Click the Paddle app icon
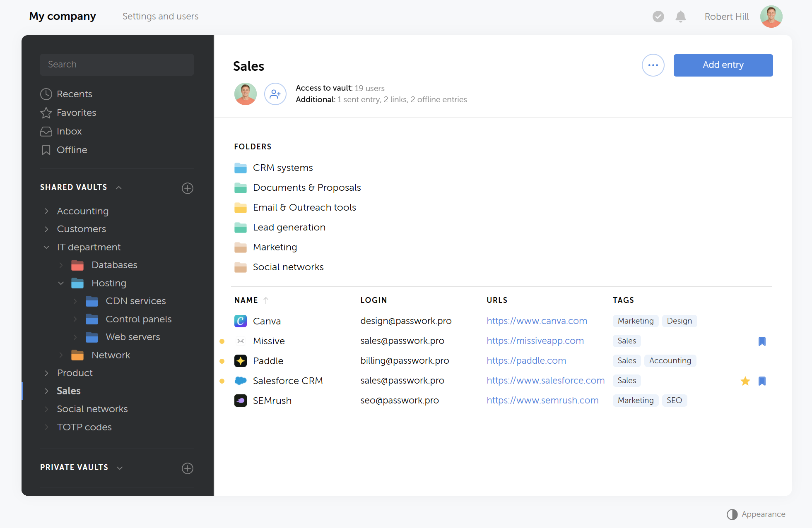This screenshot has height=528, width=812. [x=241, y=361]
